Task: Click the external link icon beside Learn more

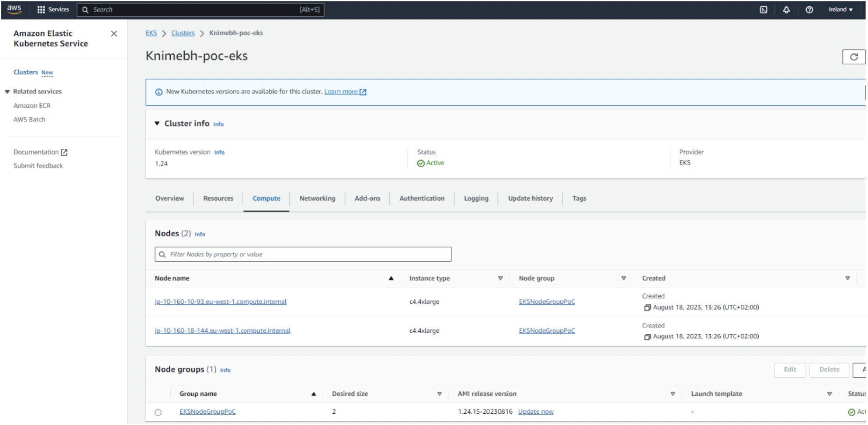Action: tap(363, 92)
